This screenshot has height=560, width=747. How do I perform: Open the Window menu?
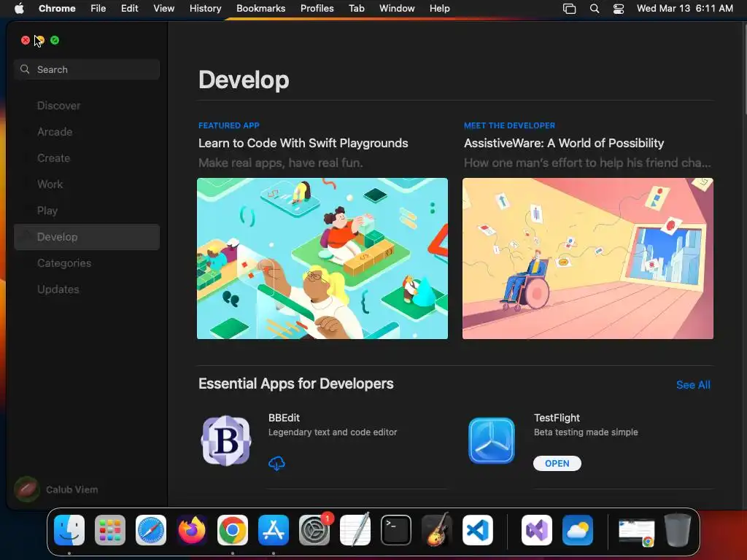click(397, 8)
